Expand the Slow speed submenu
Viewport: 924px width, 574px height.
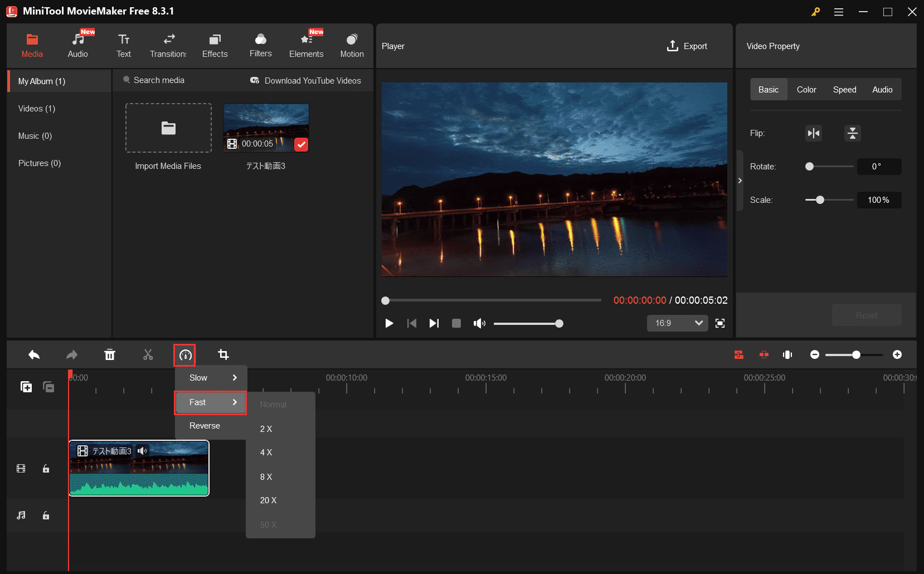[211, 378]
